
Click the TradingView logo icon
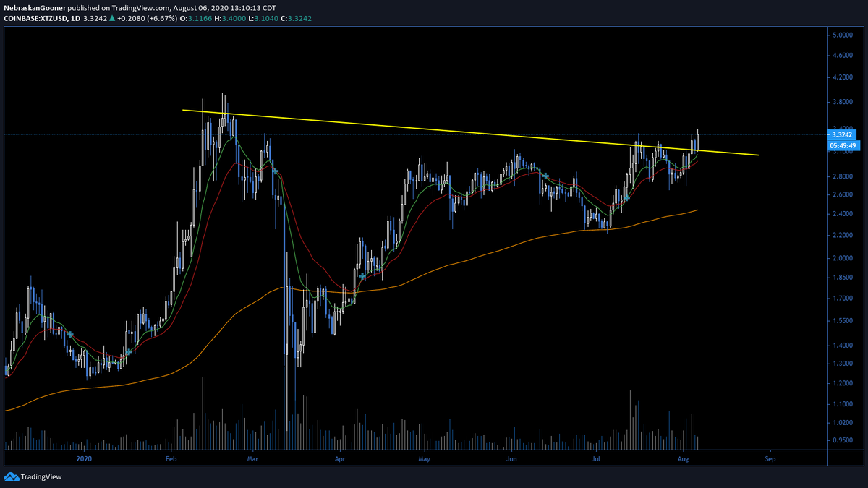pos(11,477)
